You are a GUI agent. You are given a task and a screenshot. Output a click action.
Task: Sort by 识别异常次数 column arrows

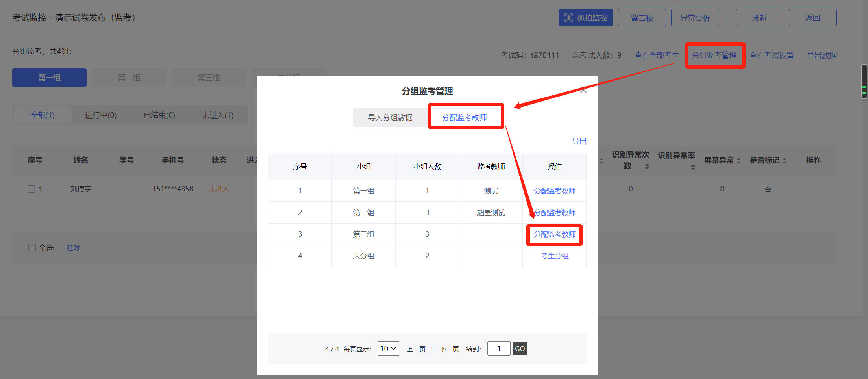tap(647, 167)
